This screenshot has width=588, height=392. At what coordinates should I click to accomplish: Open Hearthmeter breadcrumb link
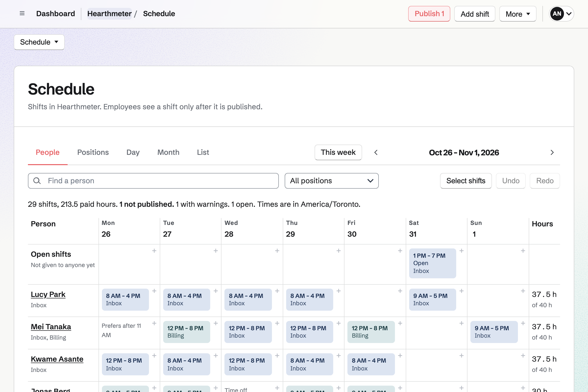click(x=110, y=14)
